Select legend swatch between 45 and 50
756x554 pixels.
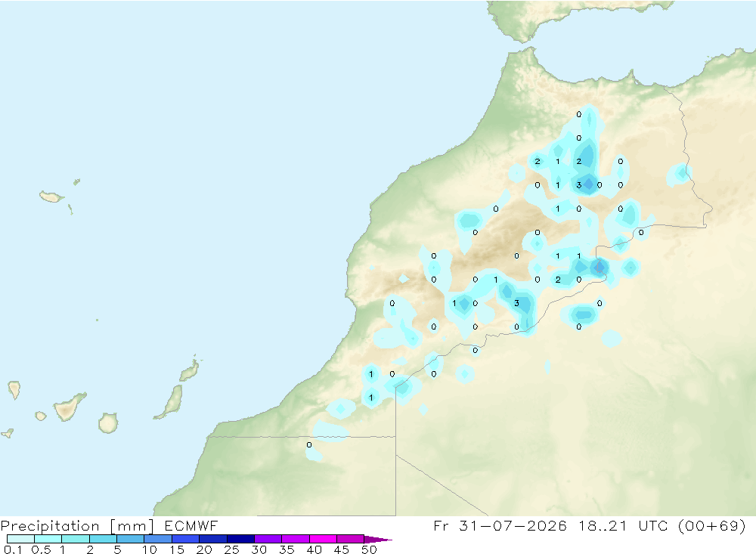(350, 539)
